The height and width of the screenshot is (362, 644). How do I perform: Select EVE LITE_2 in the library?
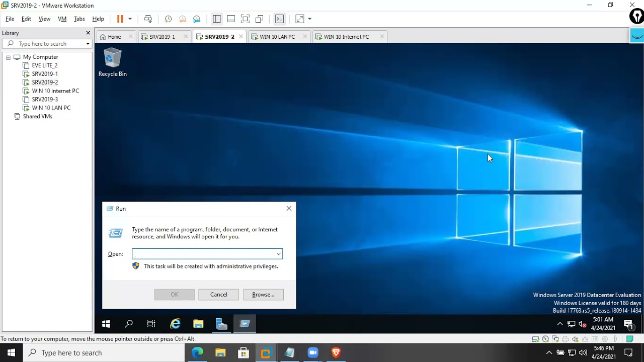coord(40,65)
